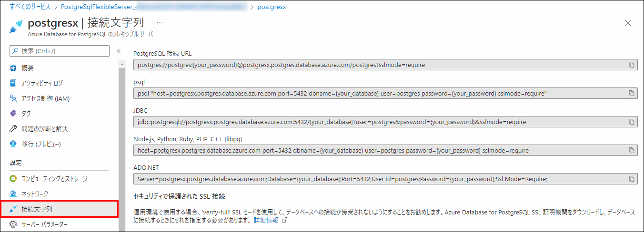Click the PostgreSQL 接続 URL label

[162, 53]
